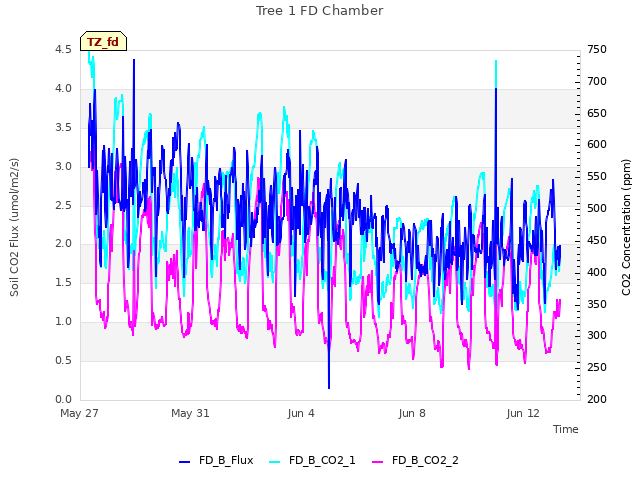Click the TZ_fd annotation label
The height and width of the screenshot is (480, 640).
103,42
